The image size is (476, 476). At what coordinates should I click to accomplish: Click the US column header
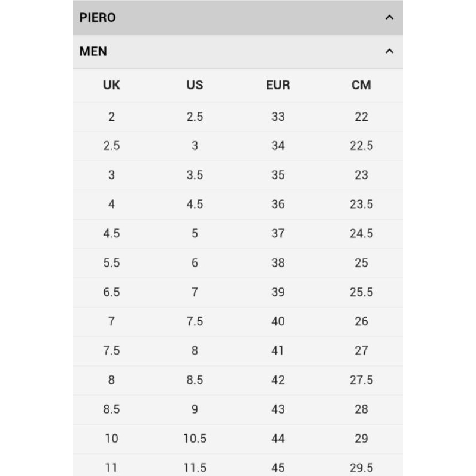pos(195,85)
